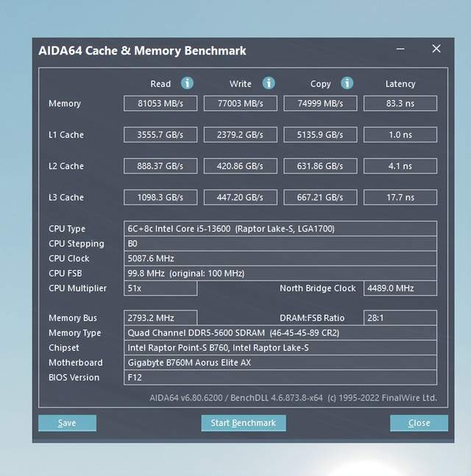Click the AIDA64 version copyright text
Screen dimensions: 471x476
click(x=294, y=398)
